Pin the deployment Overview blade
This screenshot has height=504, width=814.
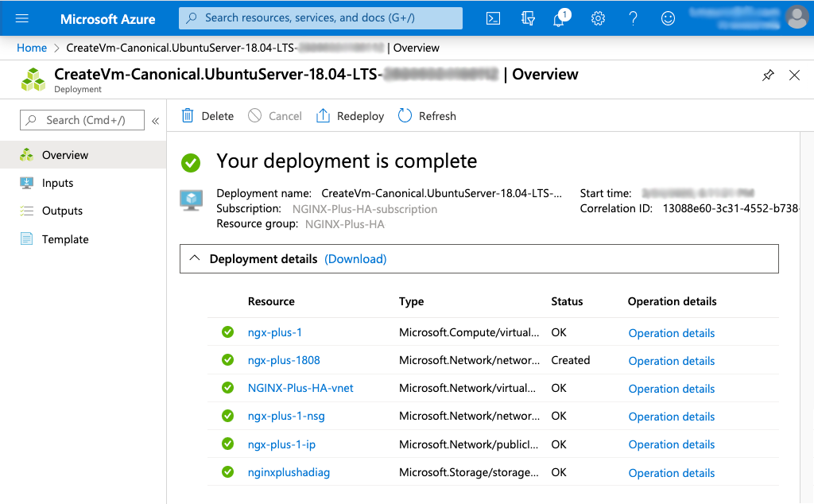click(x=768, y=75)
